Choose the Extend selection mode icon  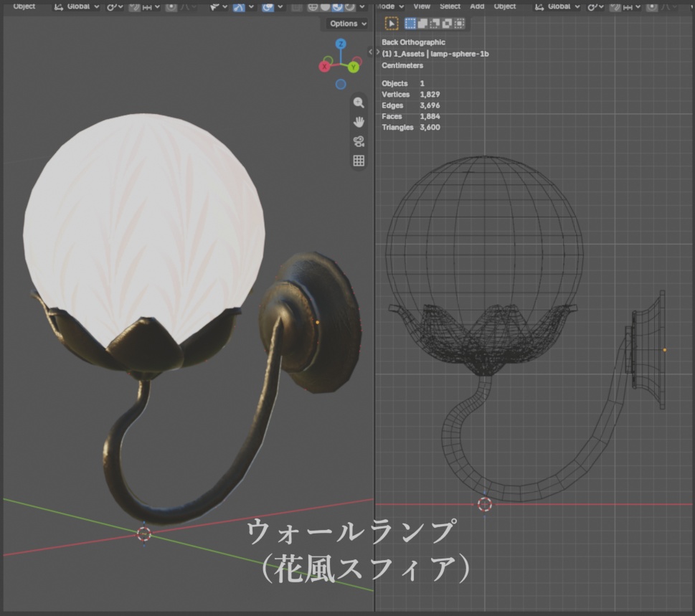pyautogui.click(x=422, y=24)
